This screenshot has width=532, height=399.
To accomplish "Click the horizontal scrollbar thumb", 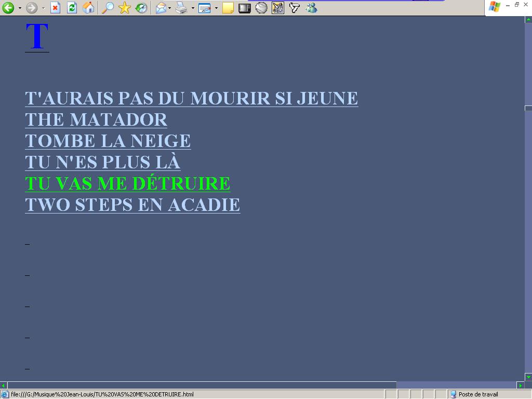I will (202, 385).
